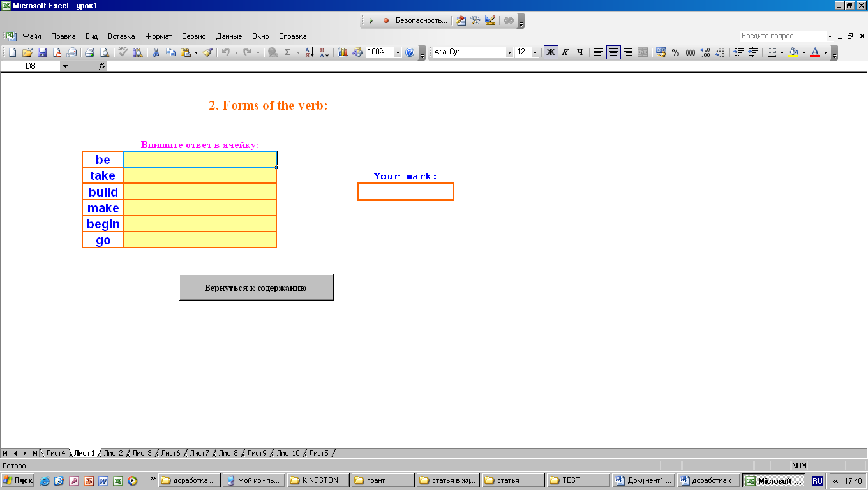This screenshot has height=490, width=868.
Task: Click the Print icon in the toolbar
Action: pyautogui.click(x=90, y=52)
